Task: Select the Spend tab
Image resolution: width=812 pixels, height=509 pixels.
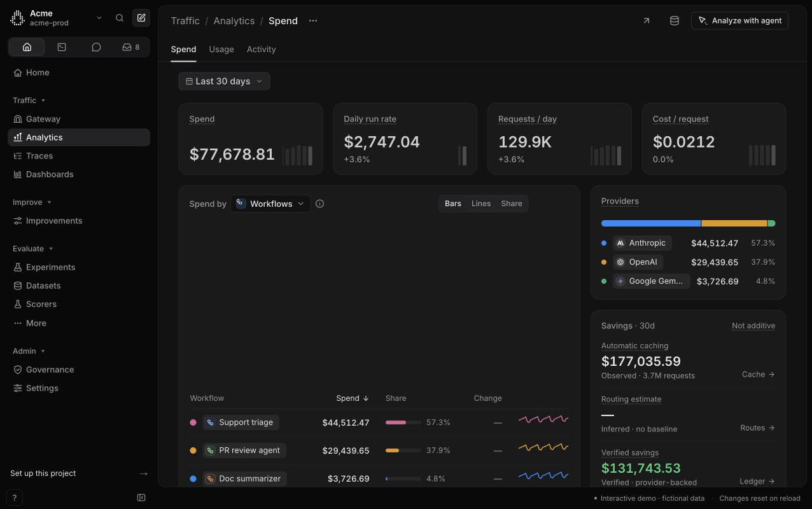Action: [183, 49]
